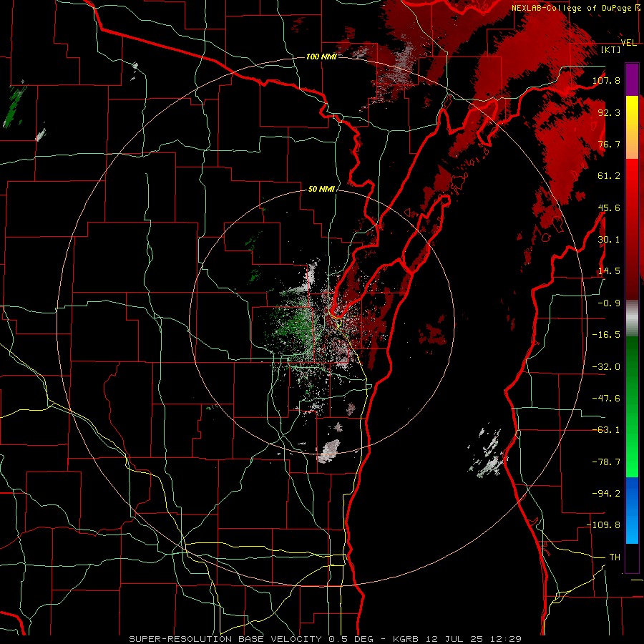Click the -16.5 velocity scale value
Image resolution: width=644 pixels, height=644 pixels.
(606, 335)
